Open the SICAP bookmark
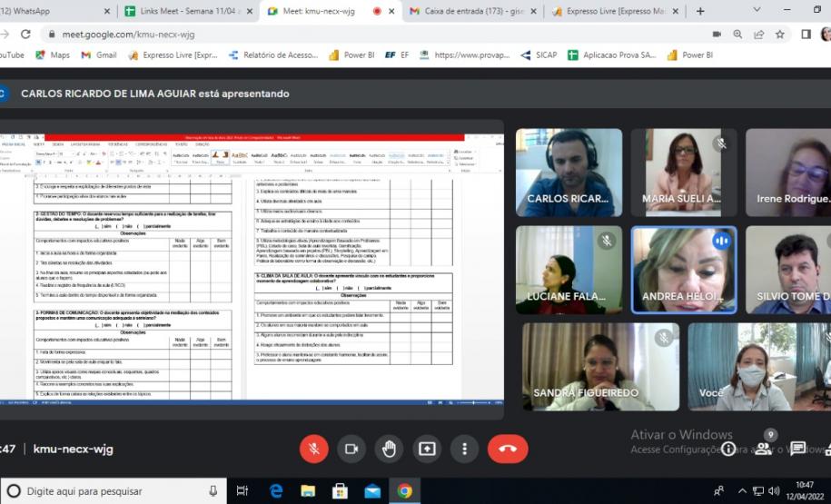 pyautogui.click(x=539, y=54)
